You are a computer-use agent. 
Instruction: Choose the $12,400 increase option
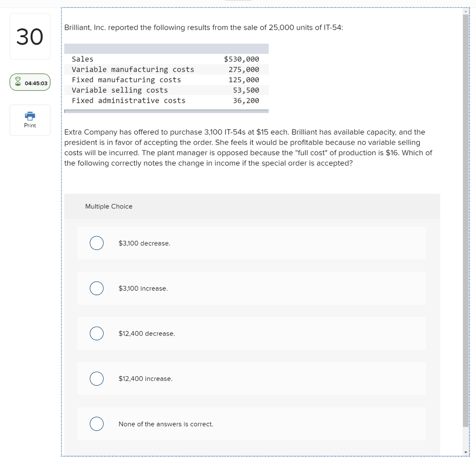(x=97, y=379)
